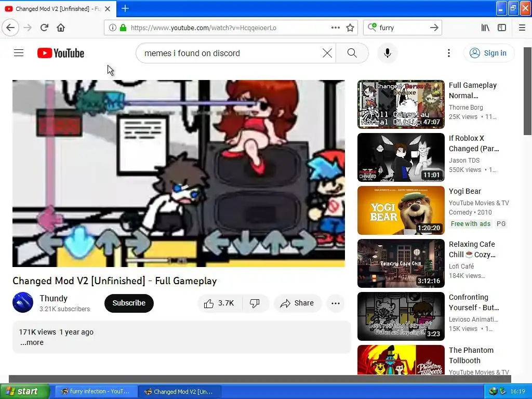The height and width of the screenshot is (399, 532).
Task: Click '171K views 1 year ago' text
Action: pos(56,332)
